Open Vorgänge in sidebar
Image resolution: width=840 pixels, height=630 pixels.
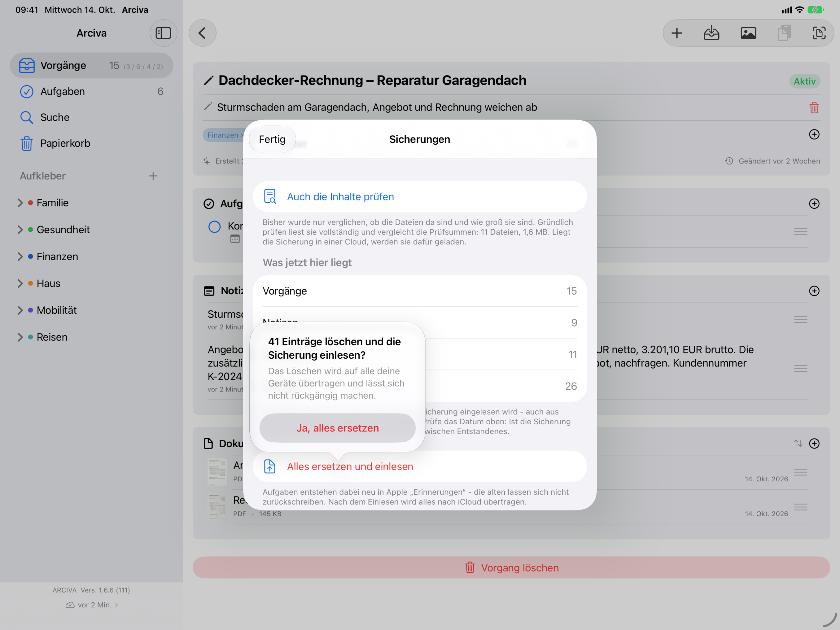tap(92, 65)
